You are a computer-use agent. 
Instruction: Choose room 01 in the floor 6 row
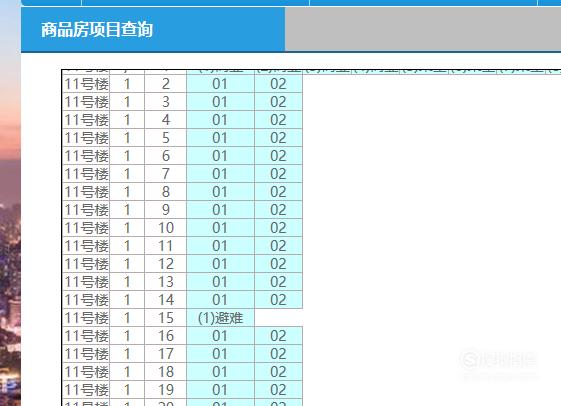tap(220, 156)
